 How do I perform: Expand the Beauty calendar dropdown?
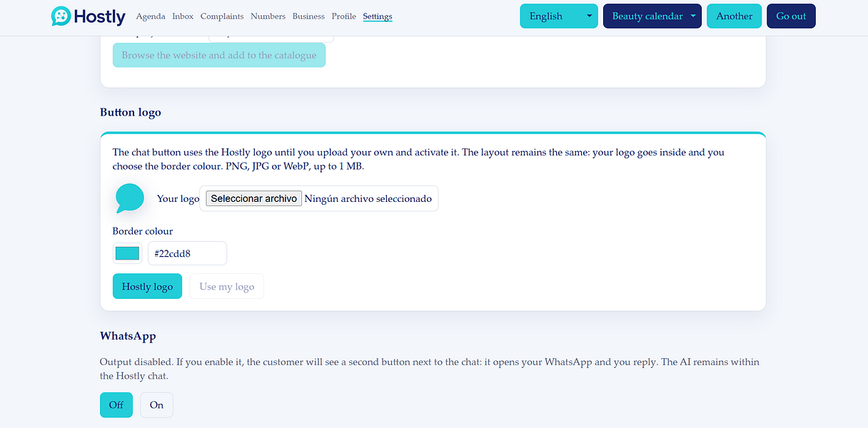click(652, 16)
